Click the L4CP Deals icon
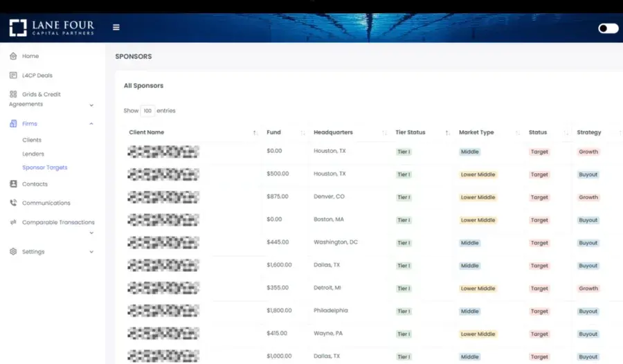Viewport: 623px width, 364px height. pos(13,75)
